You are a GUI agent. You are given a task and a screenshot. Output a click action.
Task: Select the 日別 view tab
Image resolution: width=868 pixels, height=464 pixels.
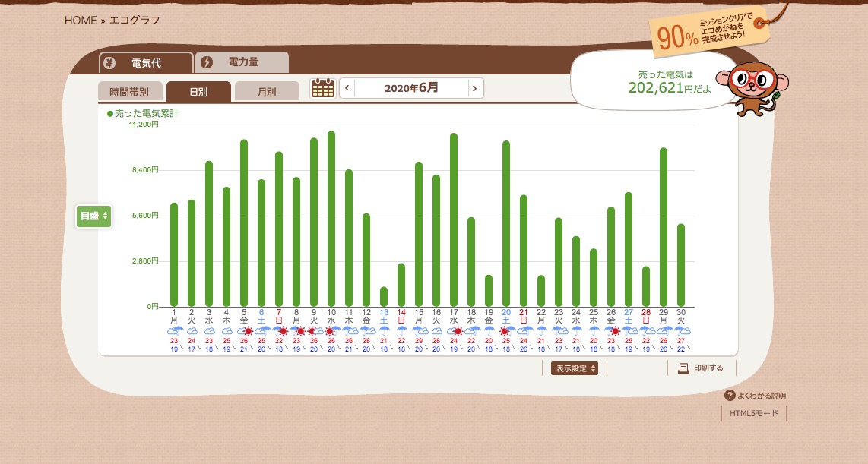(198, 92)
